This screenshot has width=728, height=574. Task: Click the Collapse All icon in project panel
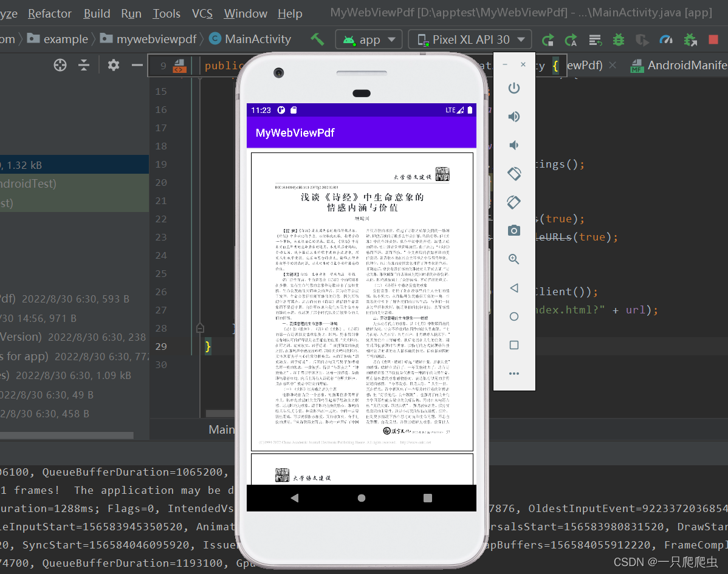tap(84, 65)
